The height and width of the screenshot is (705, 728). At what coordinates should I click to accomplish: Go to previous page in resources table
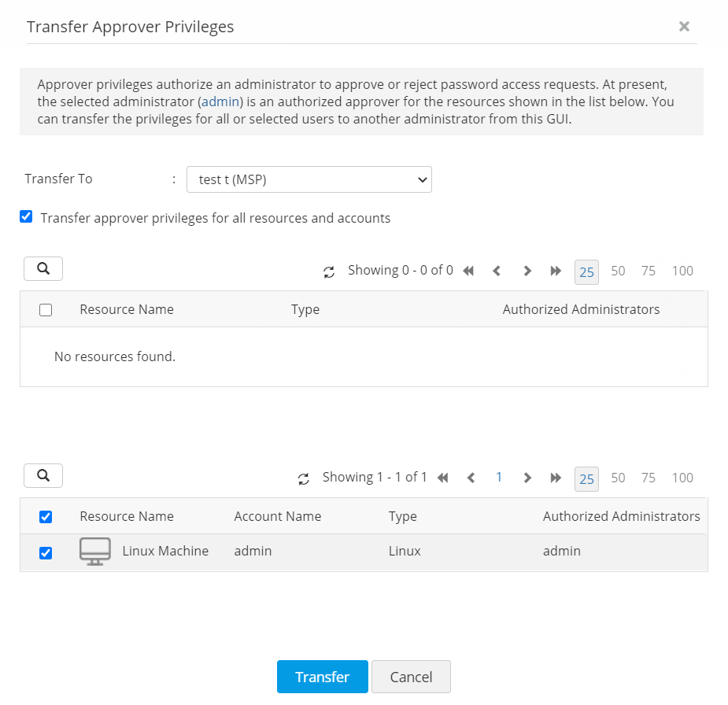[x=497, y=271]
